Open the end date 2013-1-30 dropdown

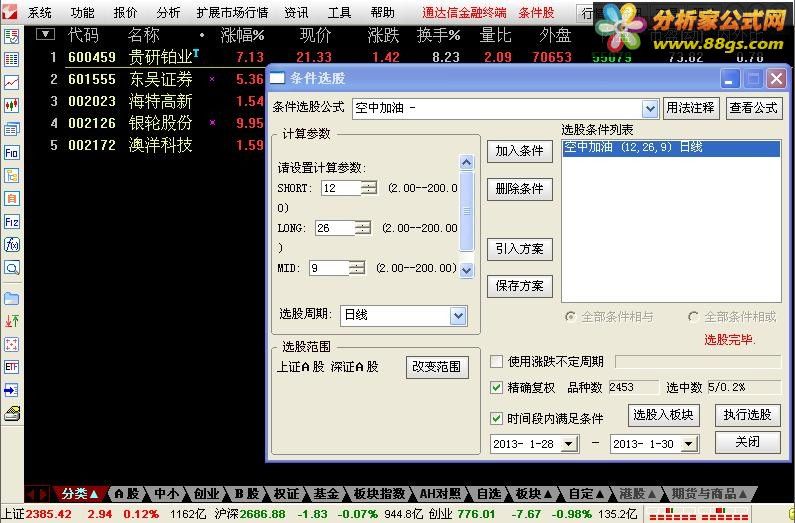[689, 444]
